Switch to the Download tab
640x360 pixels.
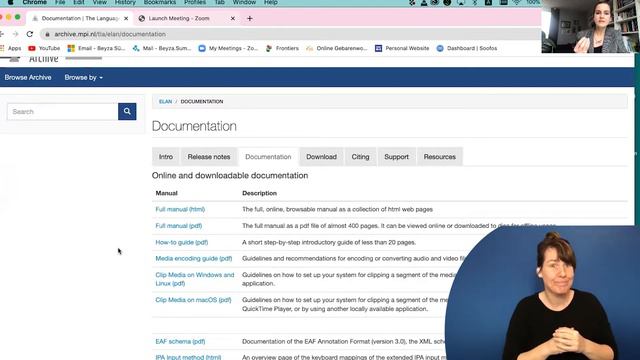322,157
